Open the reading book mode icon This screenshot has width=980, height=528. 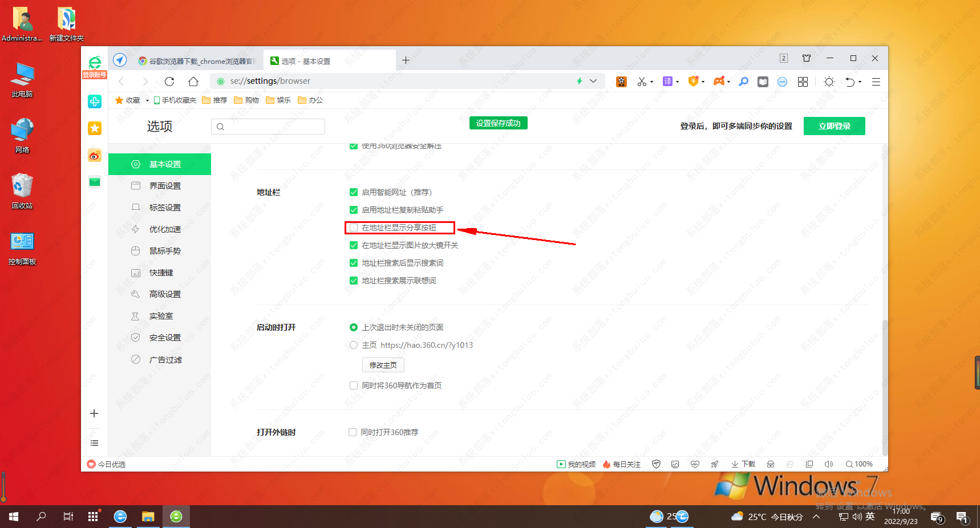763,82
